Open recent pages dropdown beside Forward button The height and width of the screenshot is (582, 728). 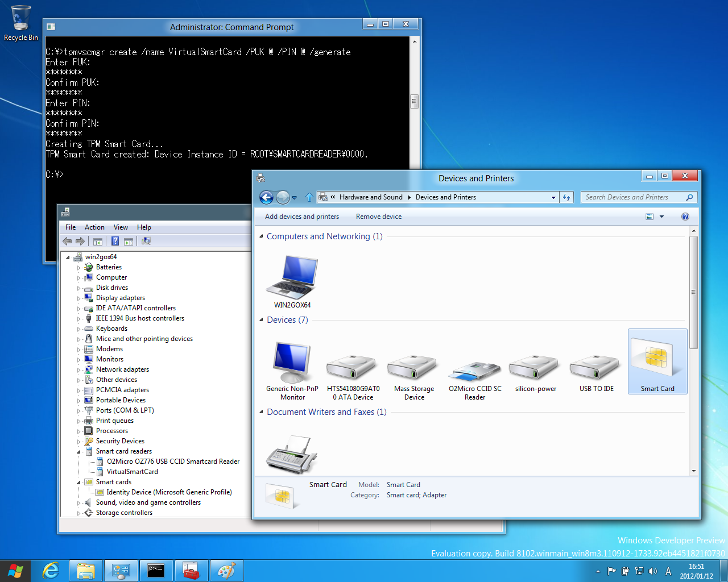(x=294, y=198)
